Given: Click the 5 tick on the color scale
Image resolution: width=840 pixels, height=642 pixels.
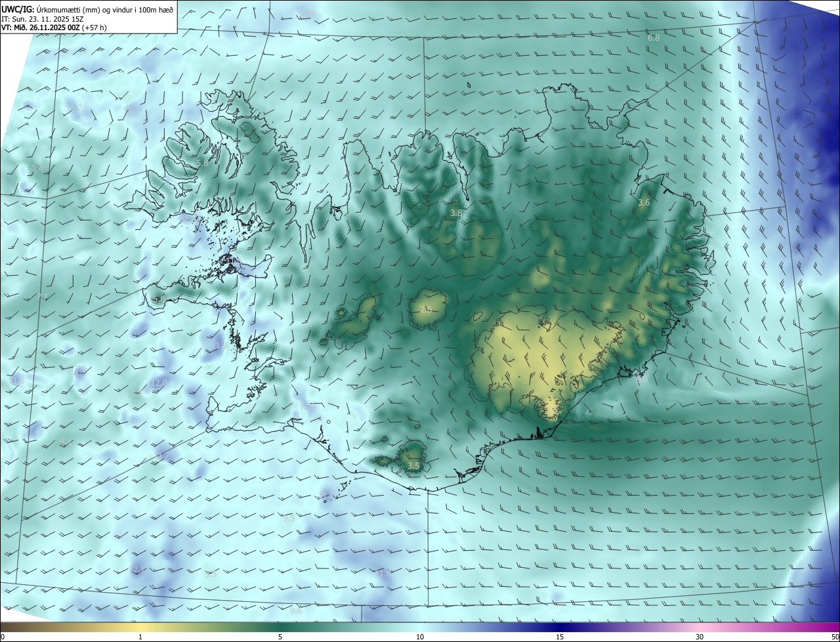Looking at the screenshot, I should click(280, 637).
